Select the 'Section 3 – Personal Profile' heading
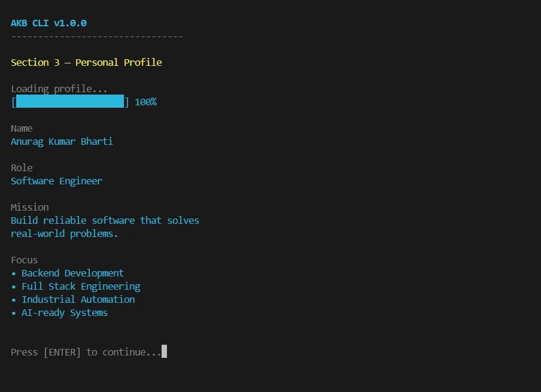541x392 pixels. click(86, 62)
